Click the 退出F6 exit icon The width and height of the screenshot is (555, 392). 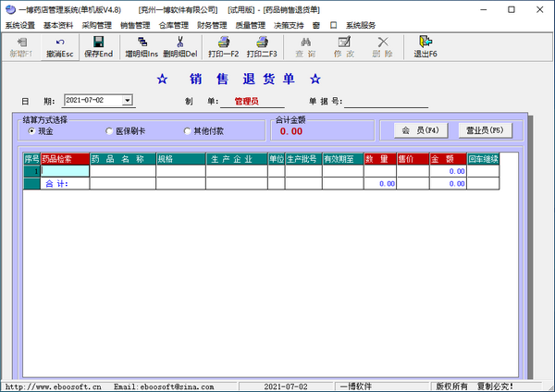(x=425, y=42)
